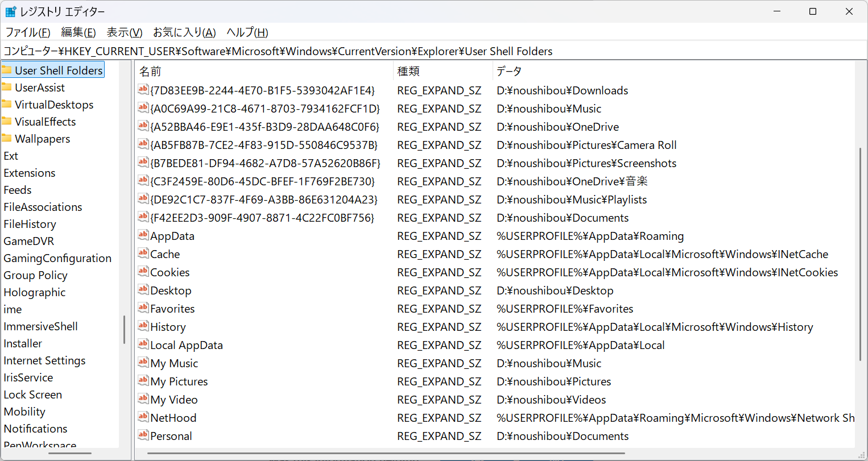Click the Wallpapers key folder icon
The height and width of the screenshot is (461, 868).
(7, 139)
